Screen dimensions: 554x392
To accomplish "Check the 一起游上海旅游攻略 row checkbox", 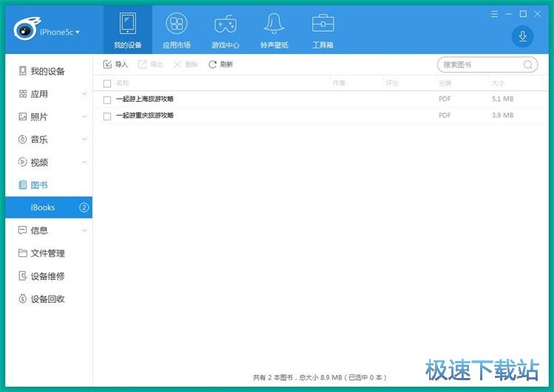I will tap(107, 100).
